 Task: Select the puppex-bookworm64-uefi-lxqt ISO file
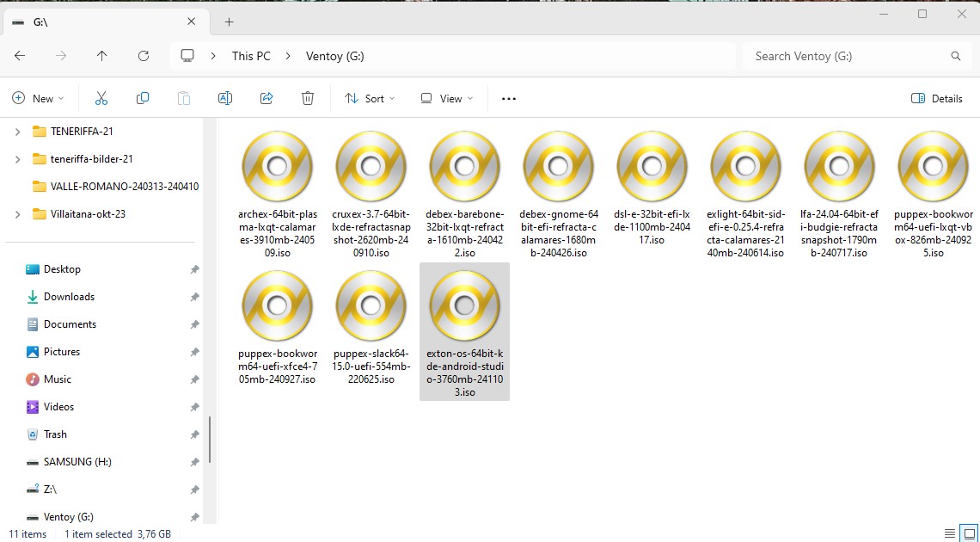click(933, 194)
